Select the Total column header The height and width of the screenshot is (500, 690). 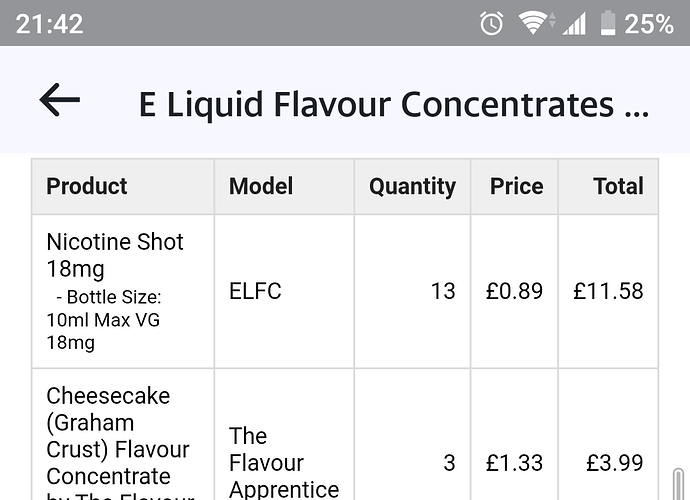pyautogui.click(x=618, y=186)
